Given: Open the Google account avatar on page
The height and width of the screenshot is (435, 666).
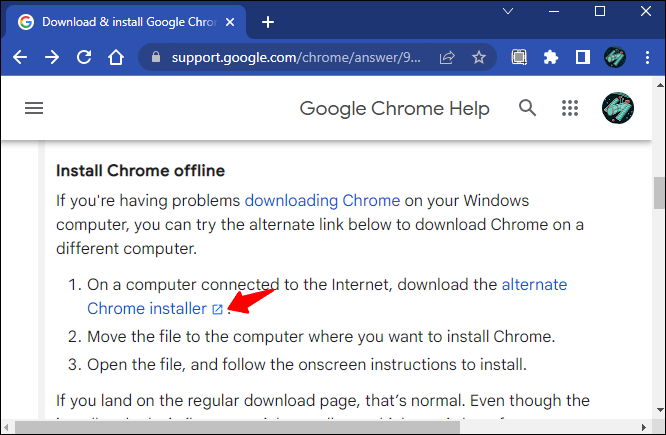Looking at the screenshot, I should point(618,108).
